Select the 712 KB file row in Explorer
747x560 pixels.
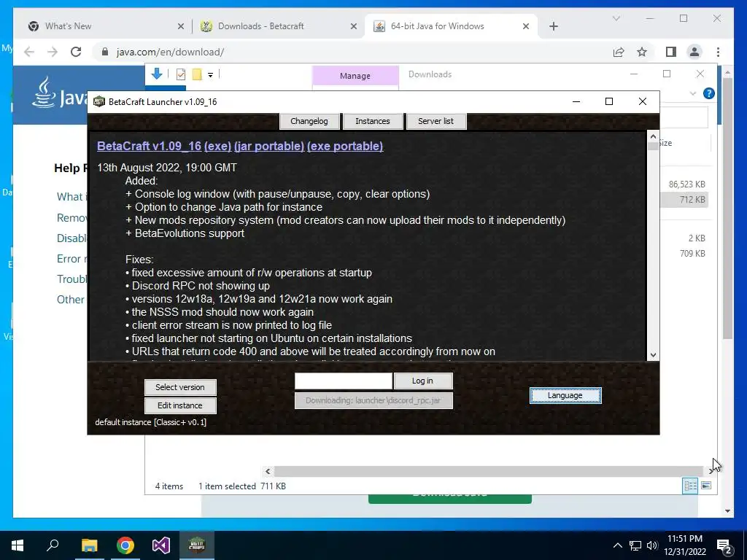684,200
